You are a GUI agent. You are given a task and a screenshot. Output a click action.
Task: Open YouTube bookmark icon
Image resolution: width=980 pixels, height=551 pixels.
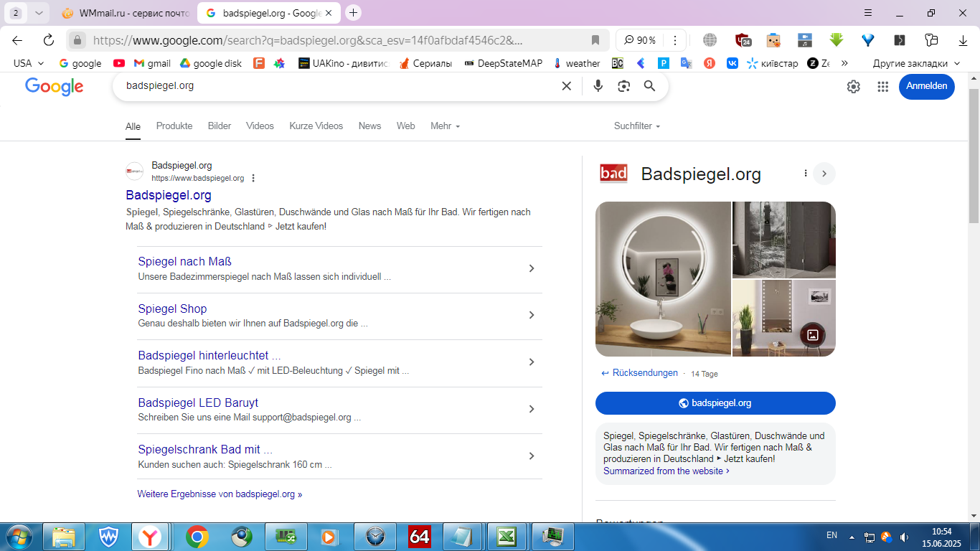pos(119,63)
